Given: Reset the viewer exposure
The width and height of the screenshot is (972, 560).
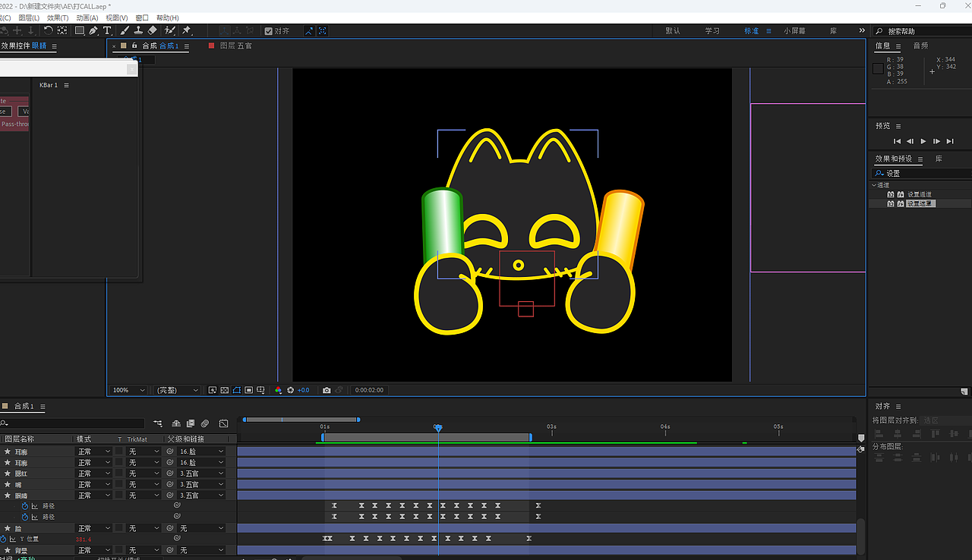Looking at the screenshot, I should coord(290,390).
